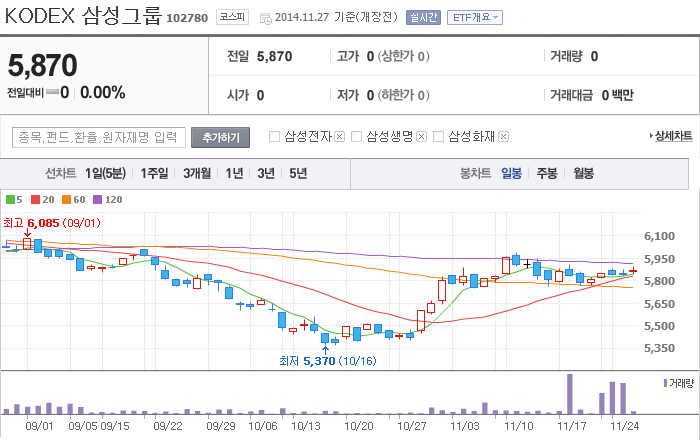Select the 1년 line chart tab
Viewport: 700px width, 440px height.
[234, 173]
